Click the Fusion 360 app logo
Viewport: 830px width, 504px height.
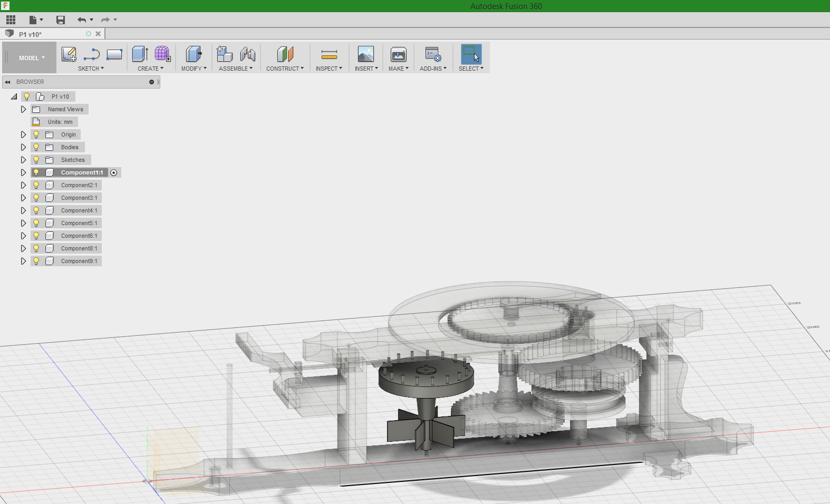5,6
